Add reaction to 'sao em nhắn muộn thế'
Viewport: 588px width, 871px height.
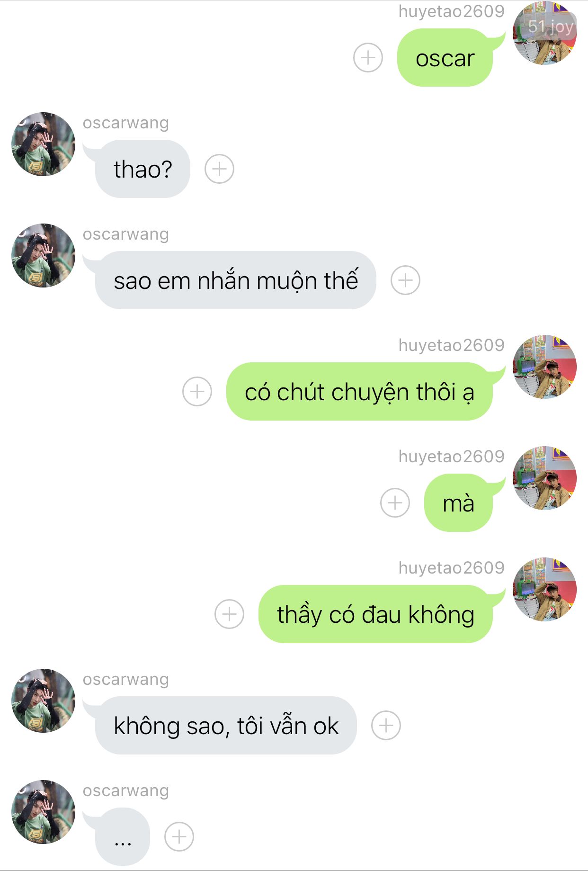(405, 280)
